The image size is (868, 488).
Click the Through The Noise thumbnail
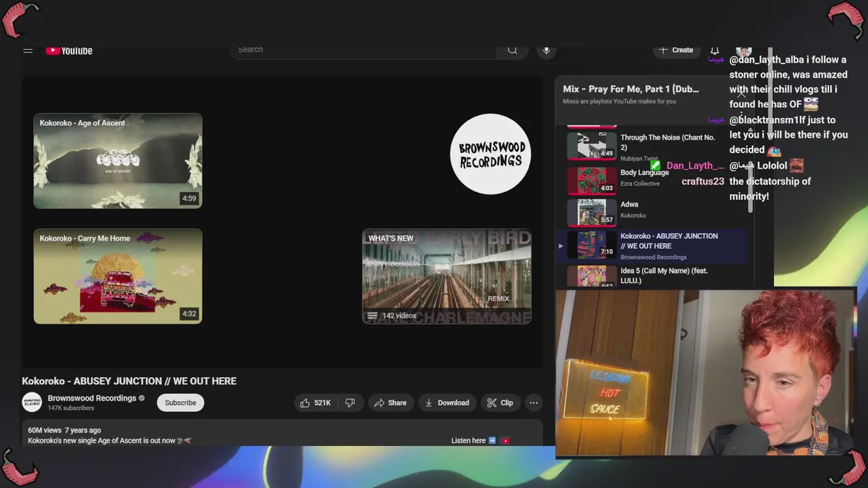click(592, 145)
